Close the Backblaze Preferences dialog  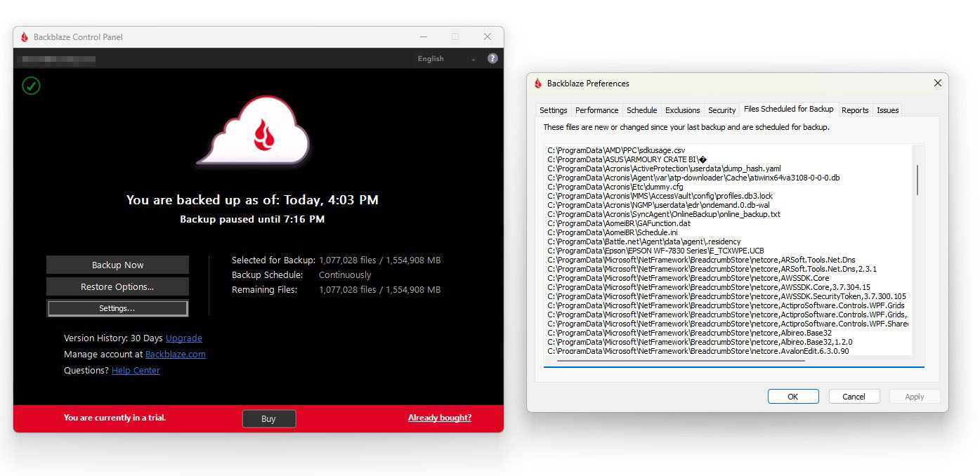(x=937, y=84)
